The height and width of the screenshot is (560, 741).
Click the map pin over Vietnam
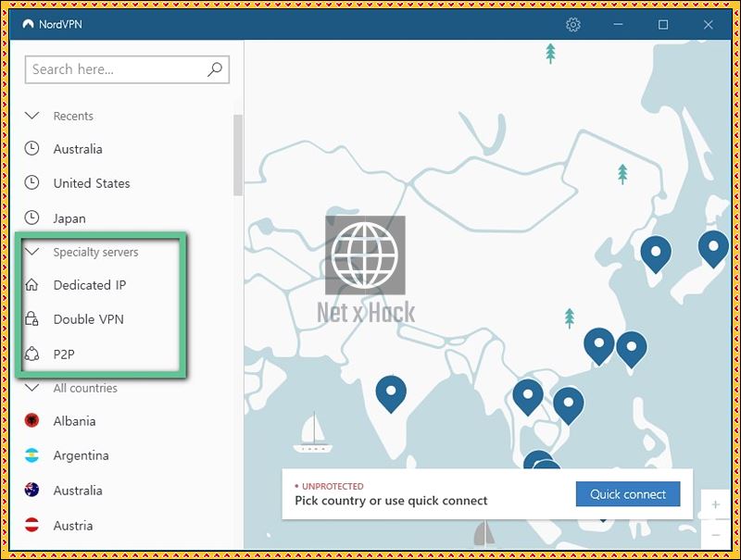click(x=569, y=405)
